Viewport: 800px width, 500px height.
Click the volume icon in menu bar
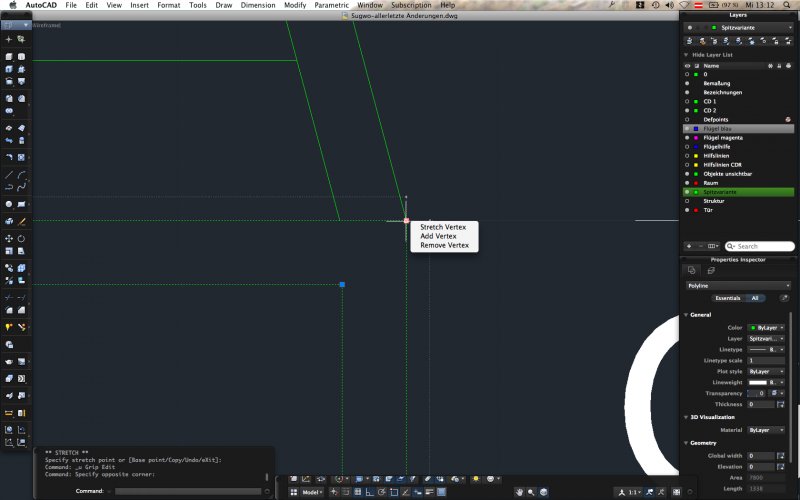[669, 5]
